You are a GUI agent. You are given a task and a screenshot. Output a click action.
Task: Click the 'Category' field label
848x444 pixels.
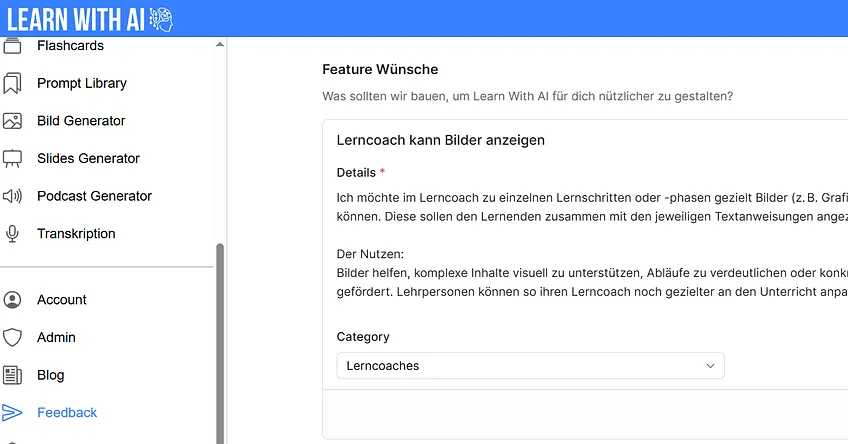(363, 336)
